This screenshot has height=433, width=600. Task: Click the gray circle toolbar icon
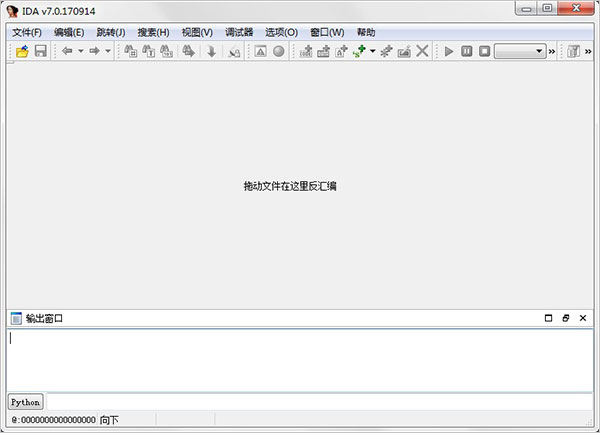coord(279,51)
